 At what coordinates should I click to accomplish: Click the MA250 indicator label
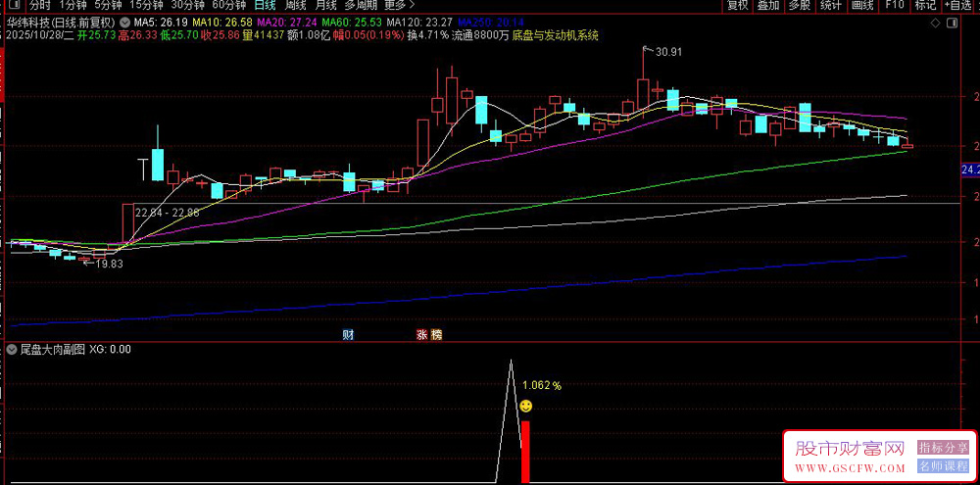[x=492, y=23]
